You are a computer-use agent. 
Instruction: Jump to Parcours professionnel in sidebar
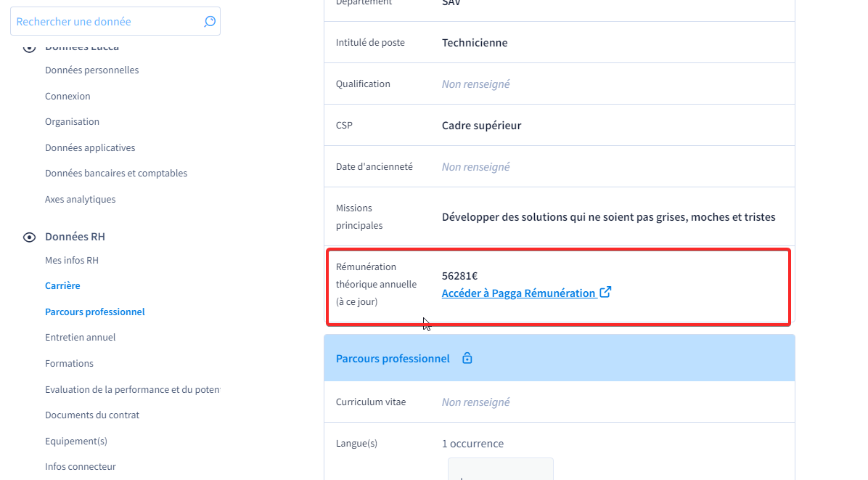(x=94, y=311)
